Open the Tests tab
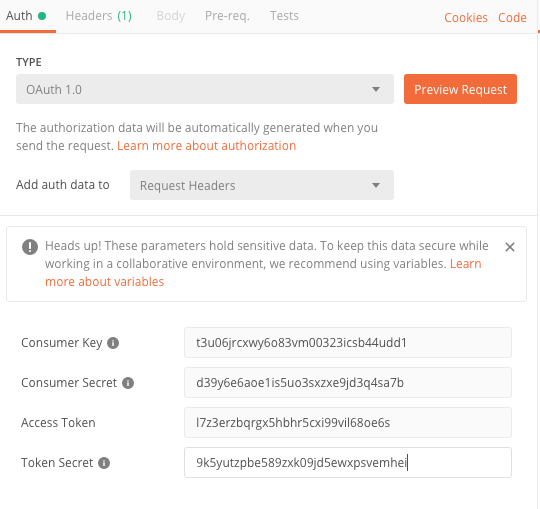Viewport: 540px width, 509px height. tap(284, 16)
